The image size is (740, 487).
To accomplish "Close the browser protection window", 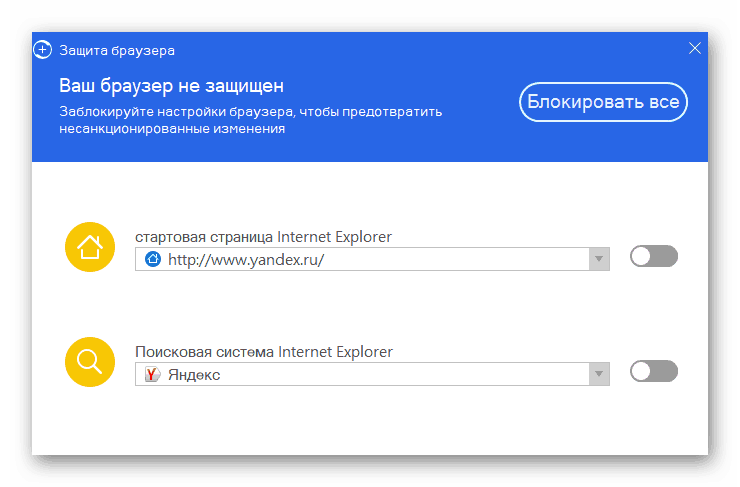I will pyautogui.click(x=696, y=48).
